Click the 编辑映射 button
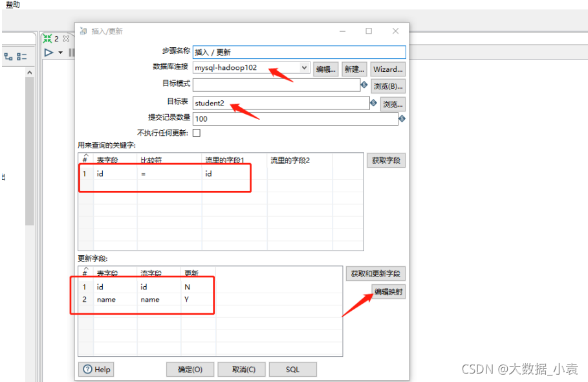This screenshot has height=382, width=588. pos(389,292)
